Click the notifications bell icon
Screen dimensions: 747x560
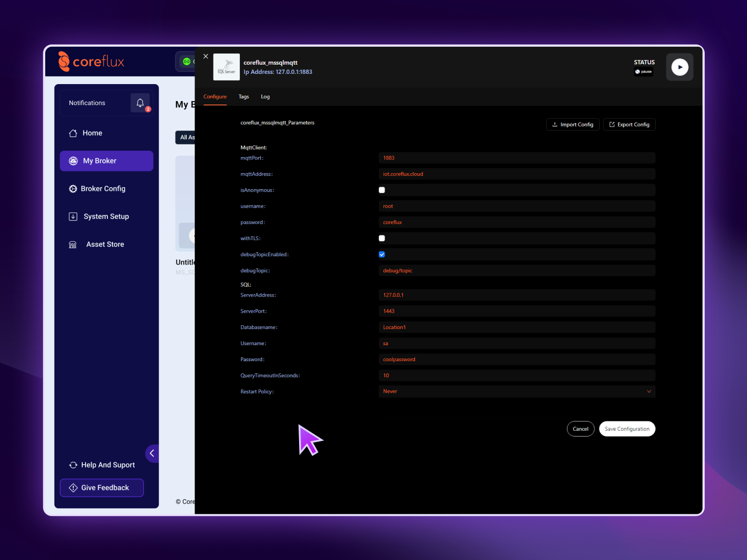(x=140, y=103)
